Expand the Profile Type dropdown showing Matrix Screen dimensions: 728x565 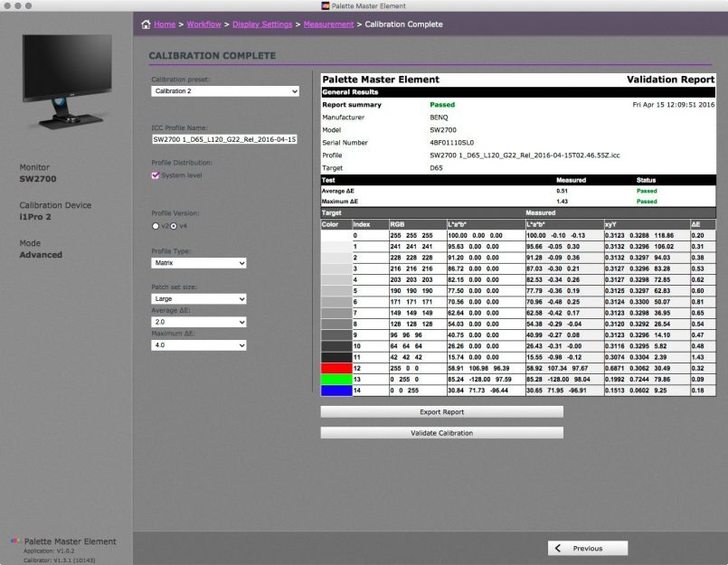[198, 264]
